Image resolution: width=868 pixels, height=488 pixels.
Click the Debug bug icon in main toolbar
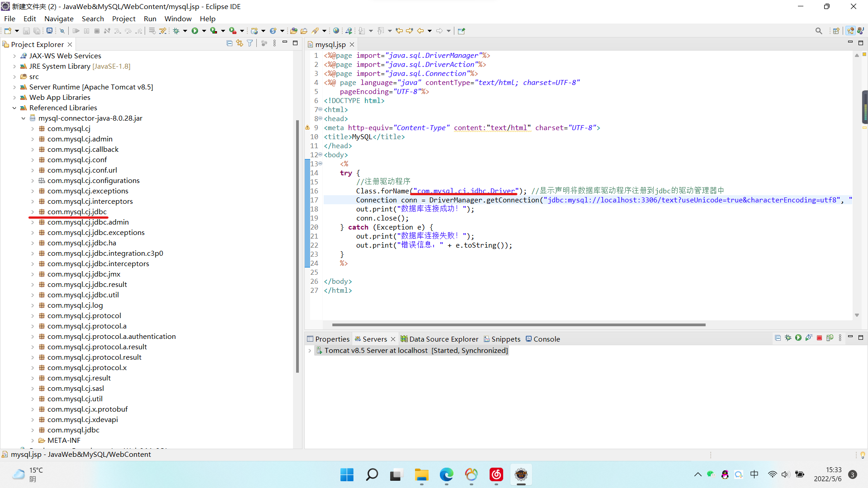176,31
